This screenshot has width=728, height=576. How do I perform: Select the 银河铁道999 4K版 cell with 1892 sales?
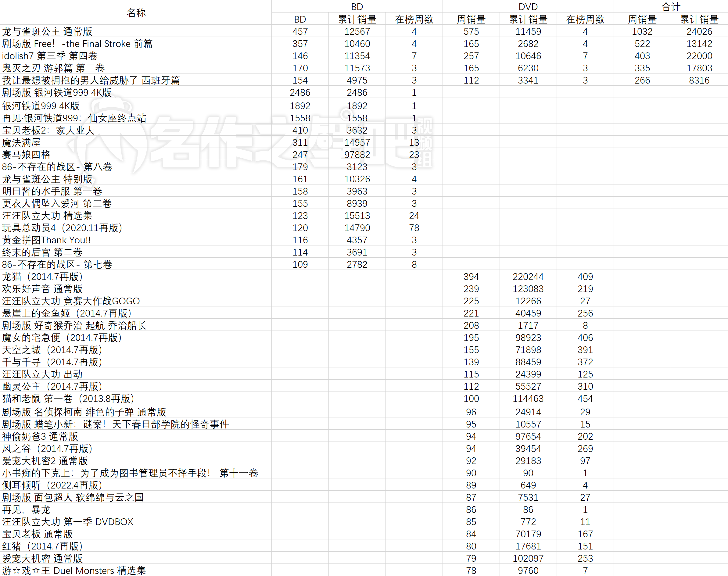coord(41,106)
